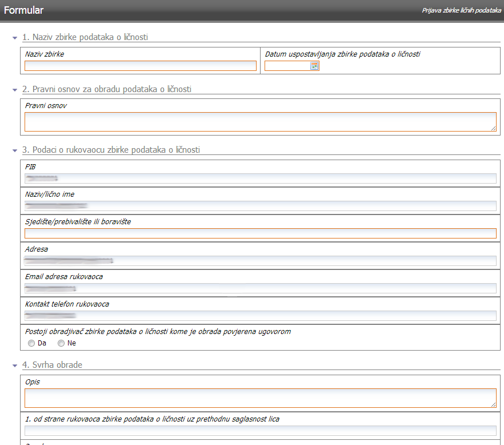
Task: Focus the Datum uspostavljanja date field
Action: (x=287, y=66)
